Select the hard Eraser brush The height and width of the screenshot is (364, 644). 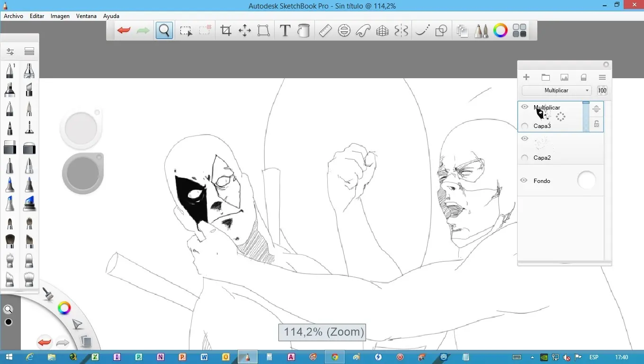tap(9, 148)
